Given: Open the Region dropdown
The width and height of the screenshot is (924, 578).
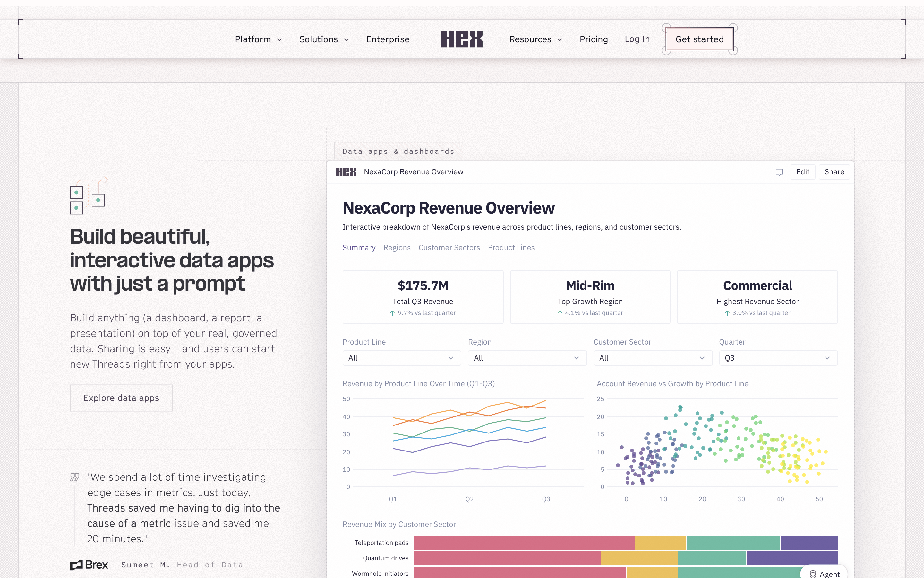Looking at the screenshot, I should point(527,358).
